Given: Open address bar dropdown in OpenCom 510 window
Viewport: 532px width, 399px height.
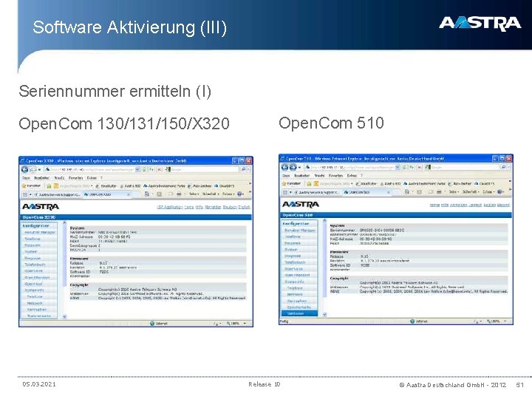Looking at the screenshot, I should pos(397,167).
